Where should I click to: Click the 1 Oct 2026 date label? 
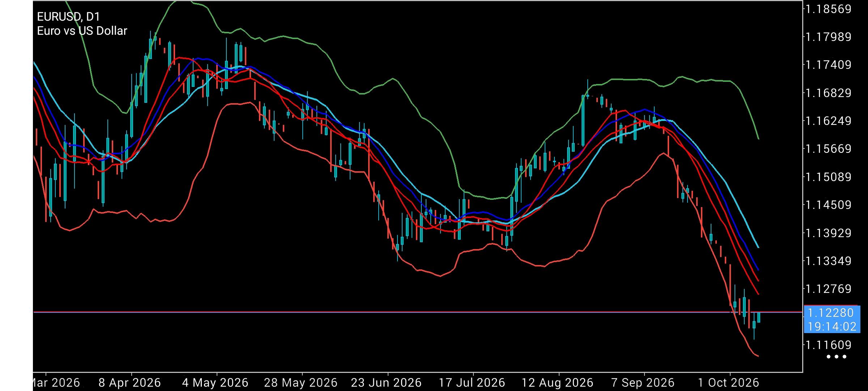[x=728, y=383]
